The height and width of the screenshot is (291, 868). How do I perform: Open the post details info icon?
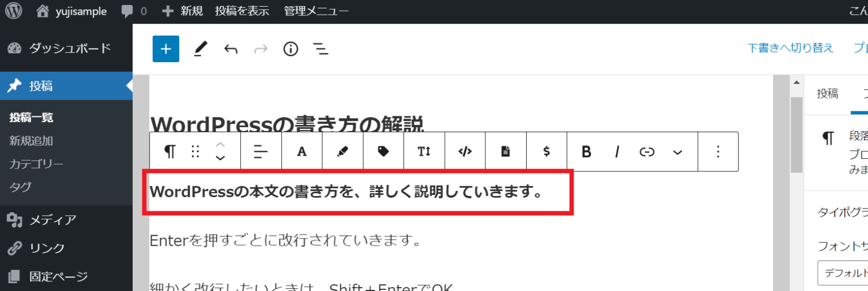[290, 49]
